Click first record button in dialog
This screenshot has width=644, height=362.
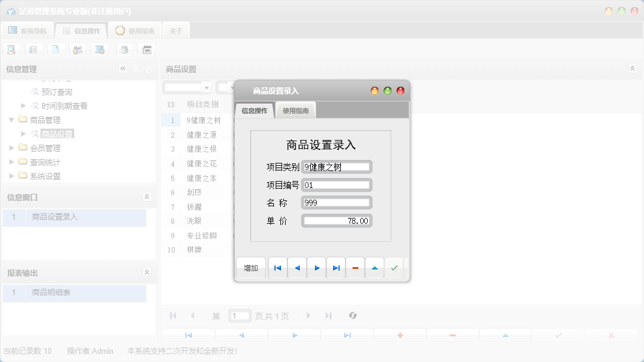(277, 268)
